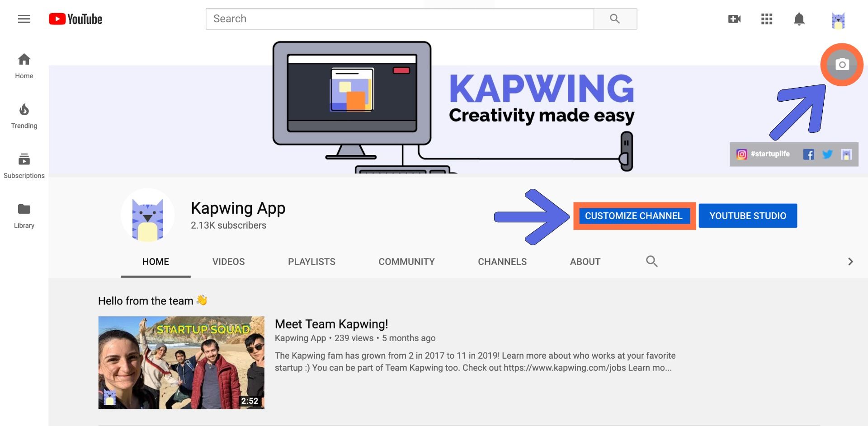Switch to the VIDEOS tab
The image size is (868, 426).
pyautogui.click(x=228, y=261)
